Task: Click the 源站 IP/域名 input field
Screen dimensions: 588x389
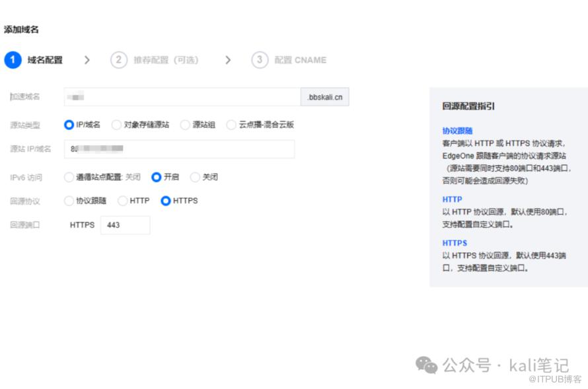Action: pos(178,149)
